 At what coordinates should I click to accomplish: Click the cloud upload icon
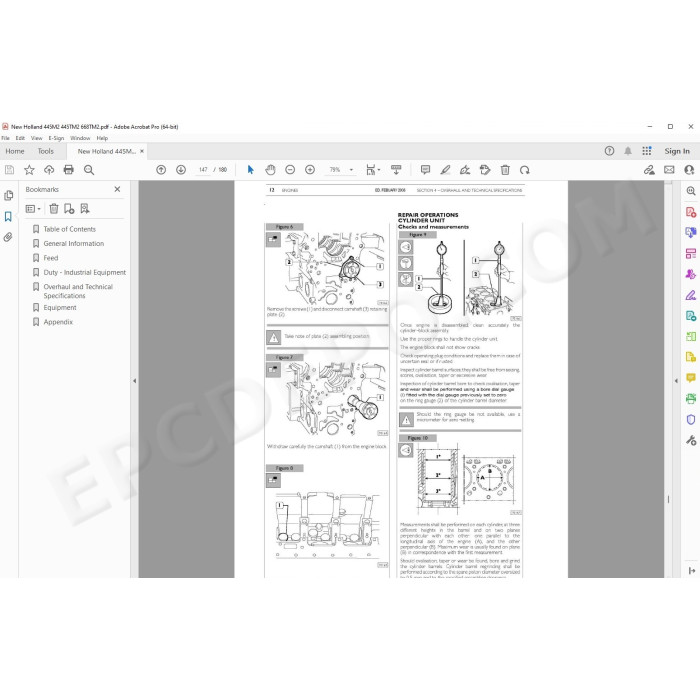coord(49,170)
